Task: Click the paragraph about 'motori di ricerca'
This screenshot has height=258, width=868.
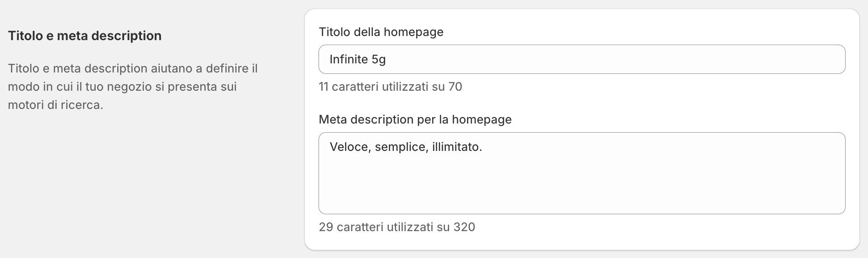Action: [x=132, y=87]
